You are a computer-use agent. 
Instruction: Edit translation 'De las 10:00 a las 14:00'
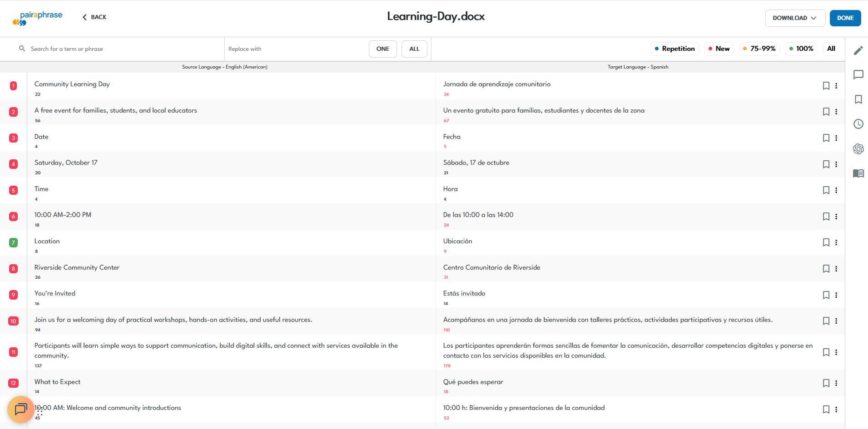478,215
